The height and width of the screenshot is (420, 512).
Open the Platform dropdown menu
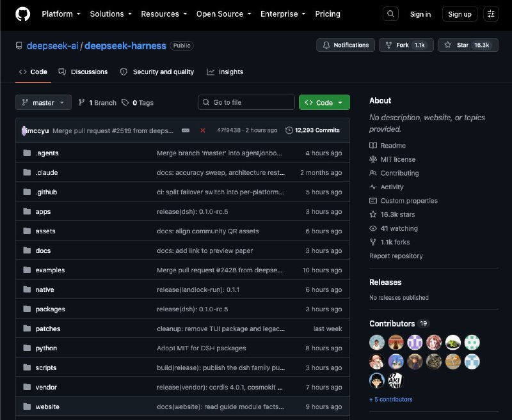pyautogui.click(x=61, y=14)
